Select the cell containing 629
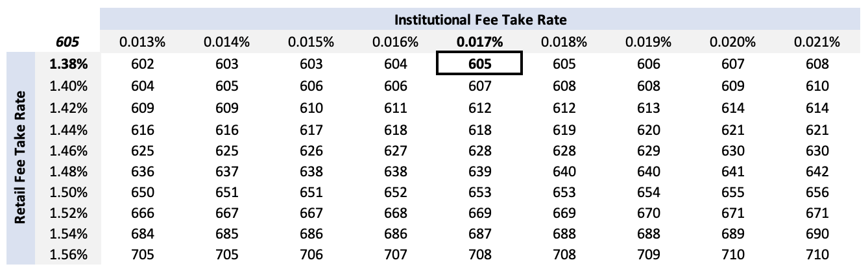 (648, 151)
